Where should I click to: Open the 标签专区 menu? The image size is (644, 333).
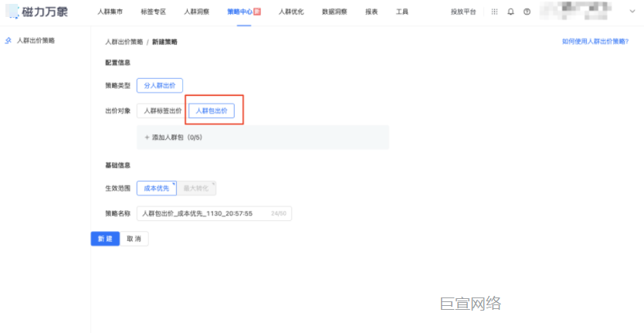coord(153,12)
